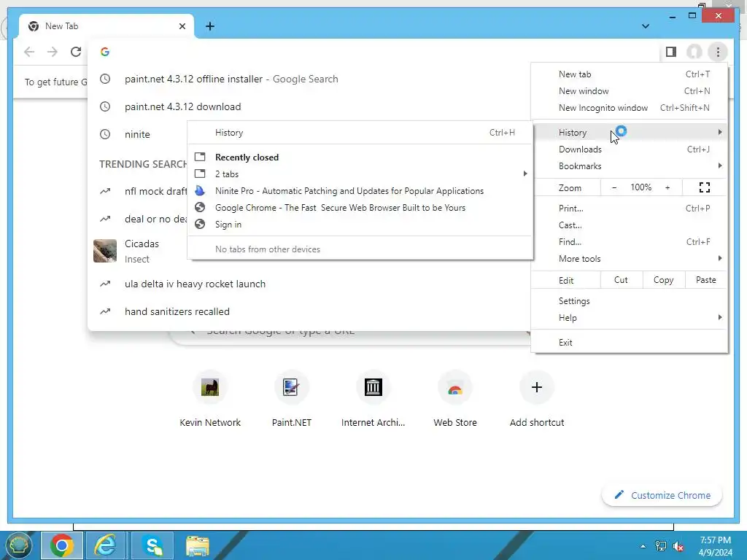Viewport: 747px width, 560px height.
Task: Click Paste in the Edit row
Action: (x=705, y=280)
